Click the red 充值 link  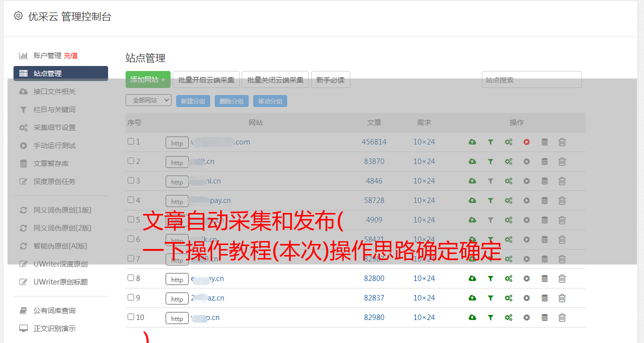click(x=71, y=55)
